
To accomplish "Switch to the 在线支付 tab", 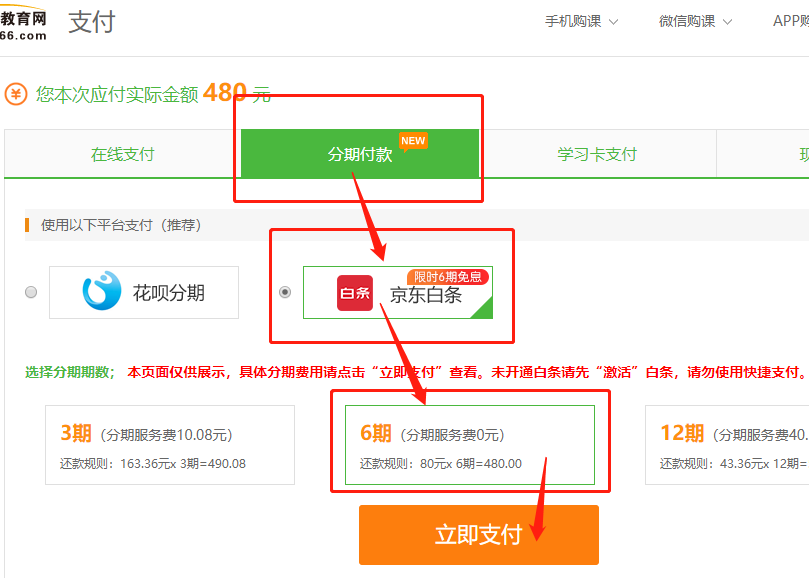I will click(x=123, y=154).
